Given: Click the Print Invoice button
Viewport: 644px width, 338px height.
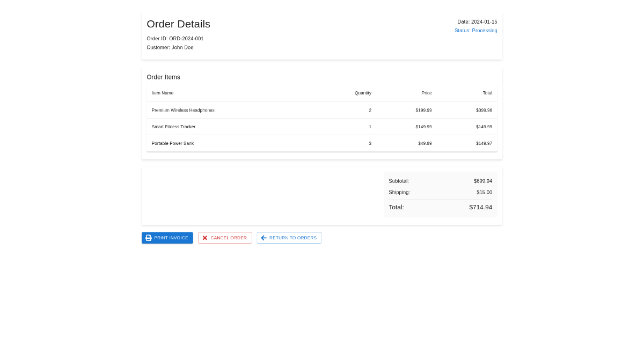Looking at the screenshot, I should pyautogui.click(x=167, y=238).
